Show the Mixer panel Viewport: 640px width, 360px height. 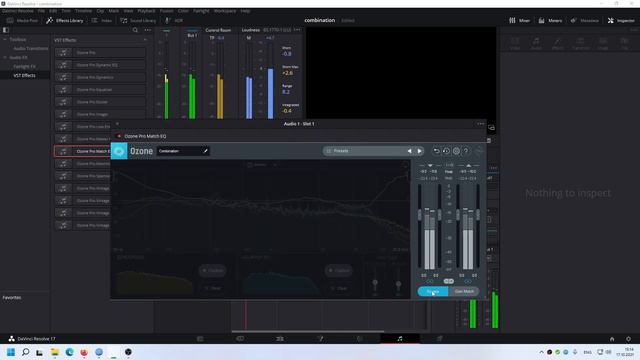[520, 20]
